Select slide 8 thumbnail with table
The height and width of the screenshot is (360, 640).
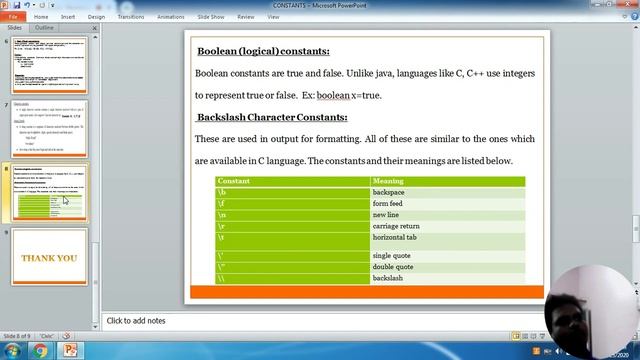[x=49, y=193]
